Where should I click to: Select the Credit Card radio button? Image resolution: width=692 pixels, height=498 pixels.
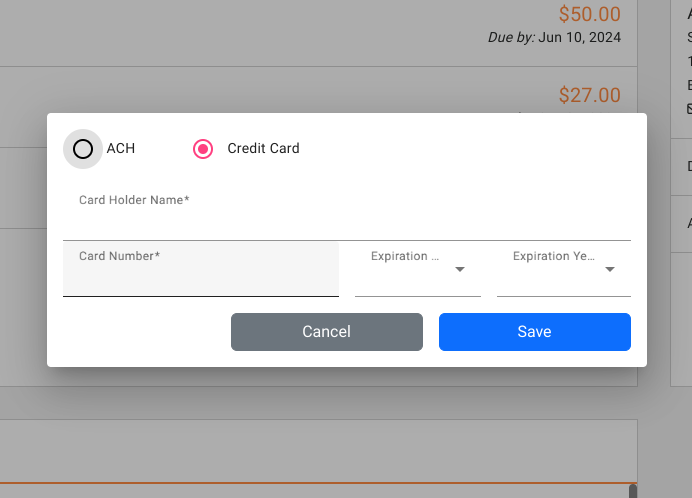tap(203, 149)
